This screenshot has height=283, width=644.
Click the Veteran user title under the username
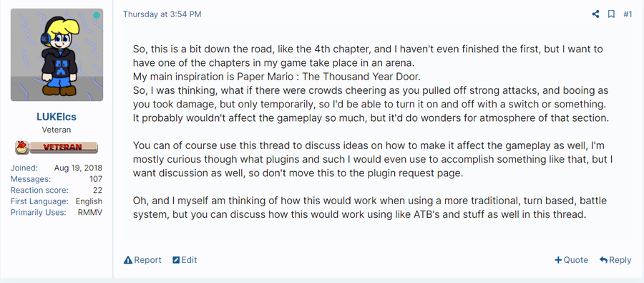click(57, 130)
